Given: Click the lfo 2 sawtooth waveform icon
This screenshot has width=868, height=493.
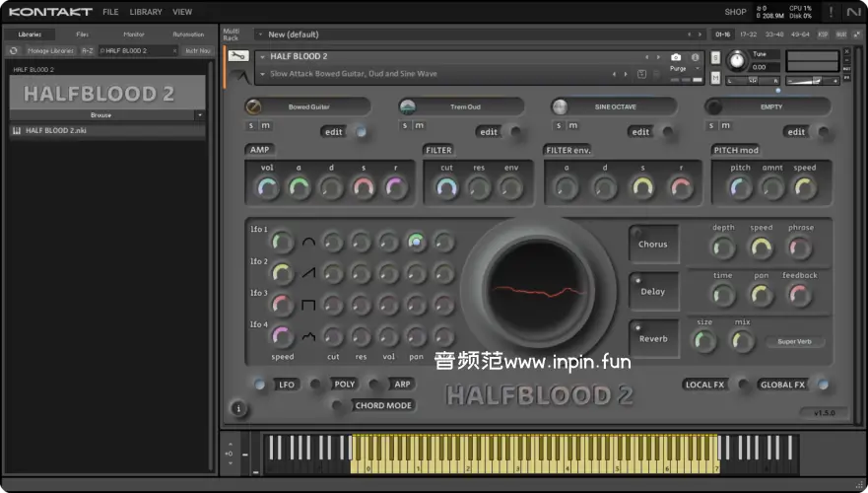Looking at the screenshot, I should [308, 273].
